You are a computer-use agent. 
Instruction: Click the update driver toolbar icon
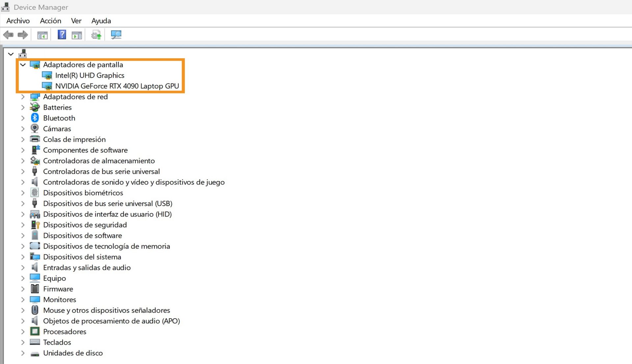click(96, 35)
